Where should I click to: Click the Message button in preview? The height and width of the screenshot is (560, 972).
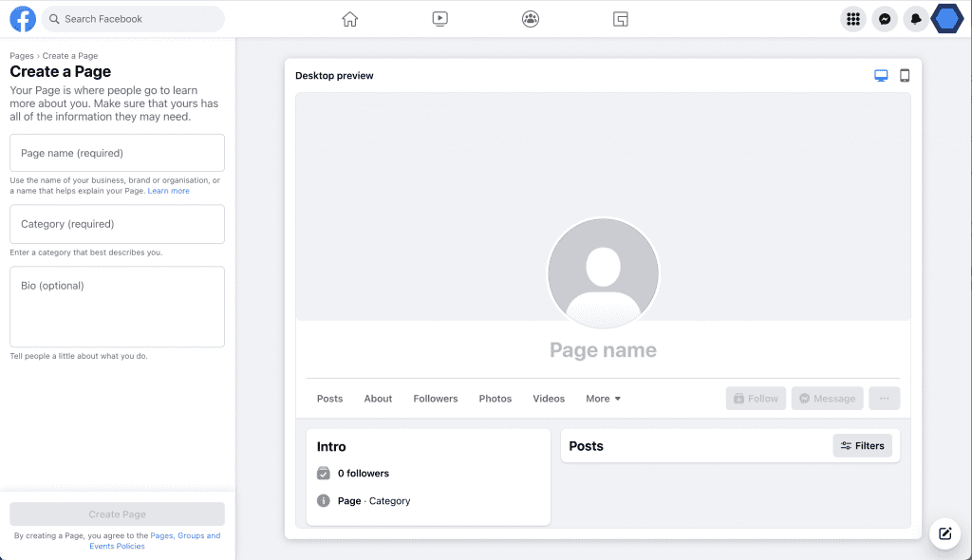tap(827, 398)
